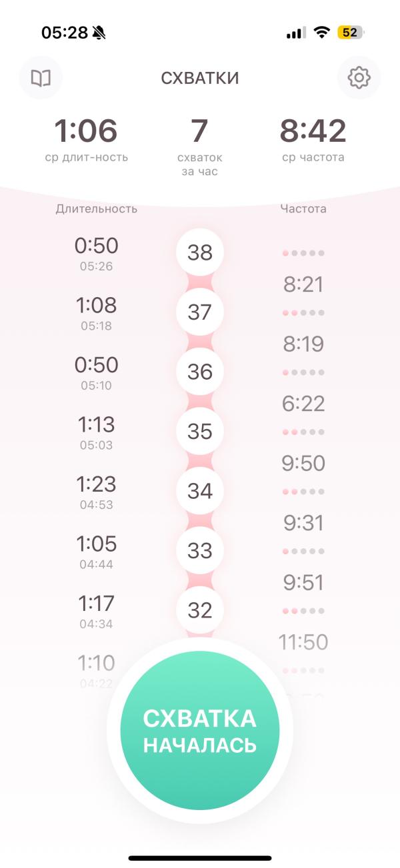Open contraction entry number 35
Viewport: 400px width, 868px height.
199,431
